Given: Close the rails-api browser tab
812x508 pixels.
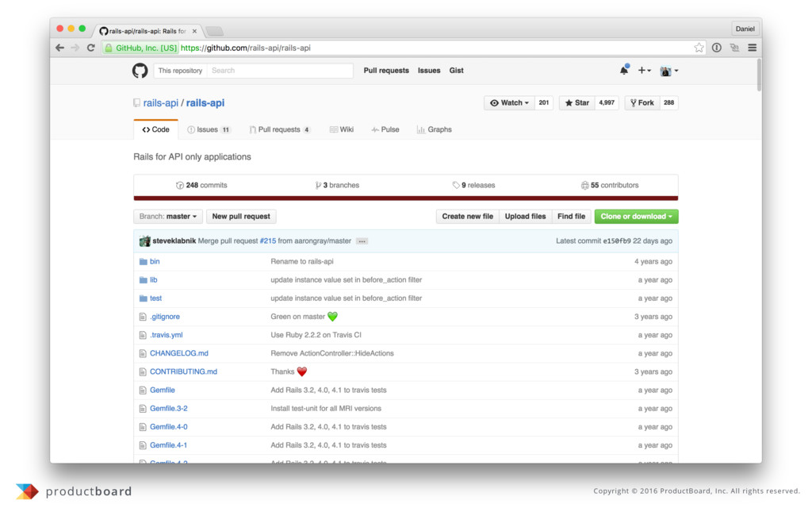Looking at the screenshot, I should (194, 31).
